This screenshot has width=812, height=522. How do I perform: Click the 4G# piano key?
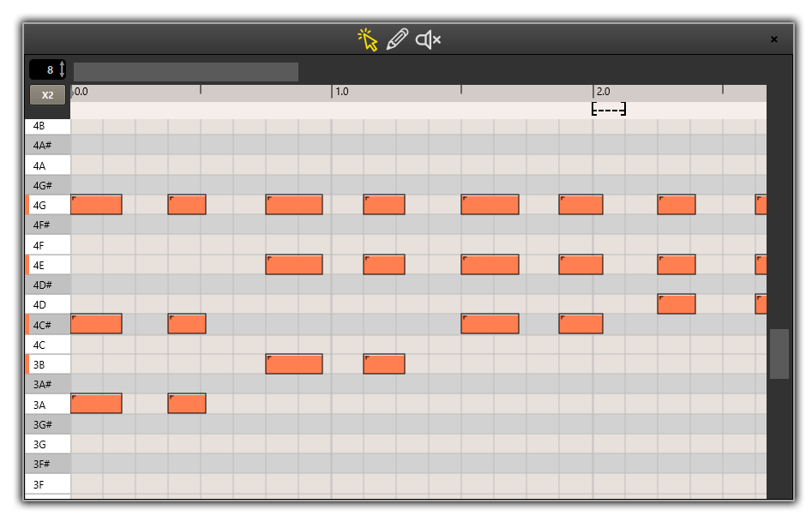pos(48,185)
